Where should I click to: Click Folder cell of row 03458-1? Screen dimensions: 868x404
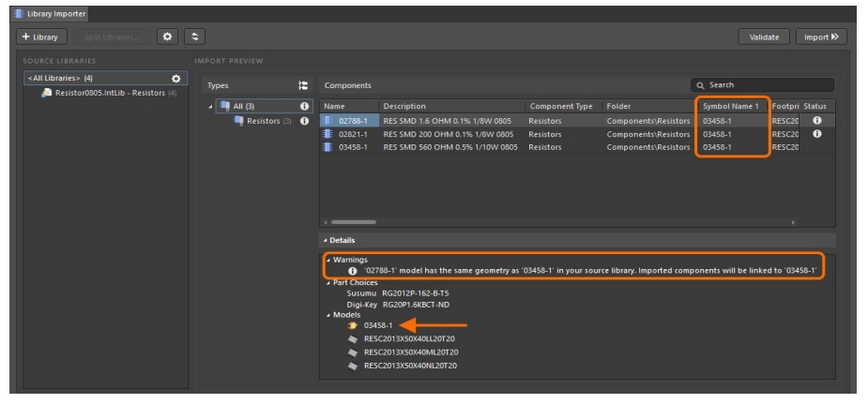pos(648,147)
